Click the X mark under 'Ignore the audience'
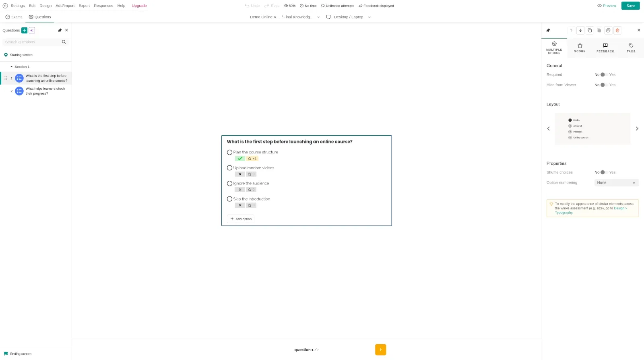 (240, 190)
